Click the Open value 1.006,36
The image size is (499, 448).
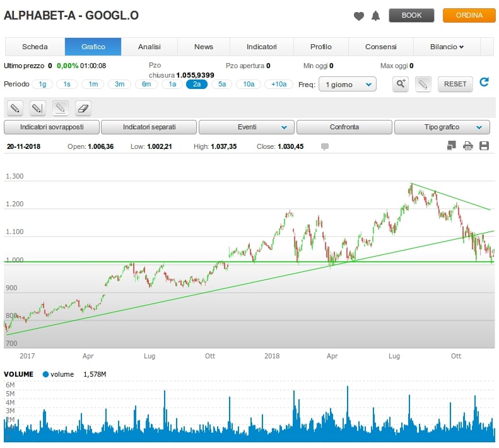[x=100, y=146]
